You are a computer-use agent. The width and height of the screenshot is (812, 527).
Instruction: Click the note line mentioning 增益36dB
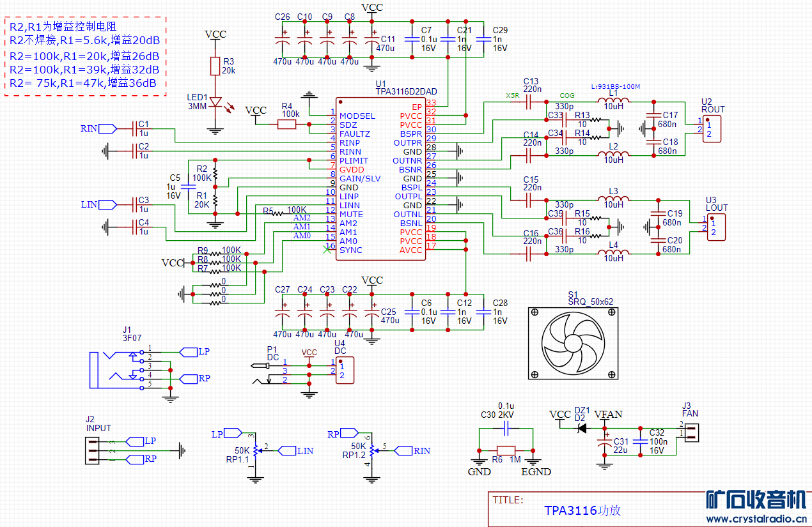83,84
